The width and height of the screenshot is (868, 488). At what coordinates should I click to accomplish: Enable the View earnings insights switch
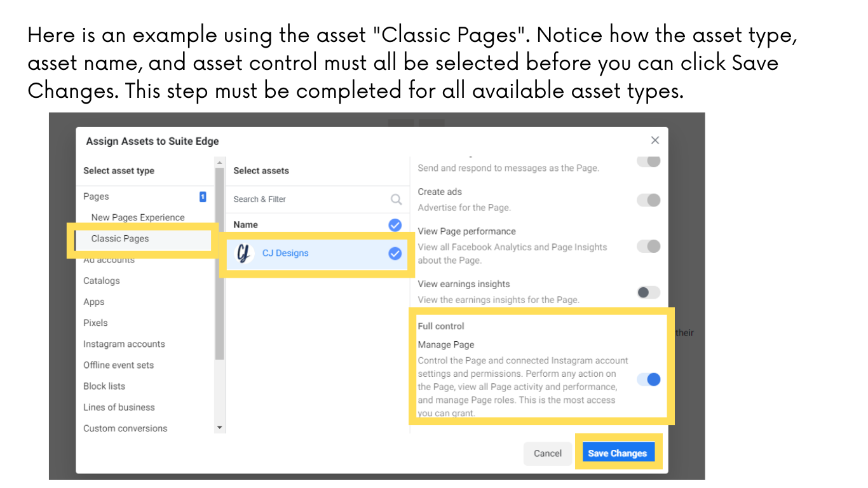coord(649,292)
